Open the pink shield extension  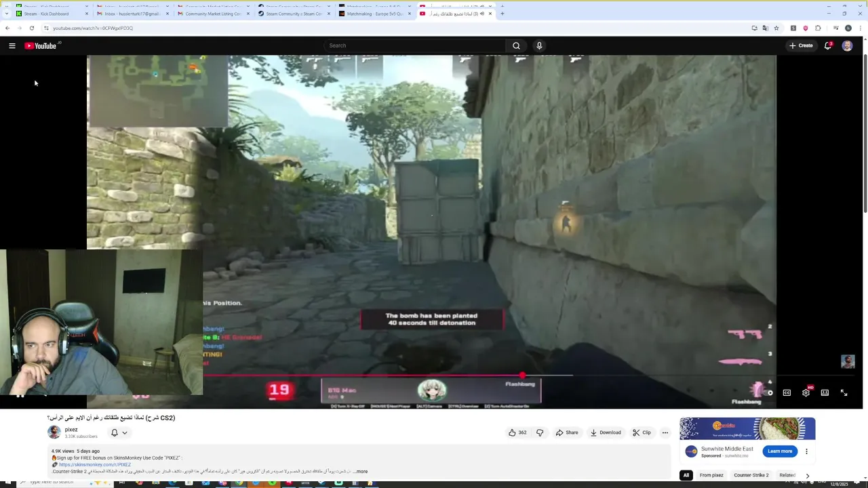pyautogui.click(x=806, y=28)
